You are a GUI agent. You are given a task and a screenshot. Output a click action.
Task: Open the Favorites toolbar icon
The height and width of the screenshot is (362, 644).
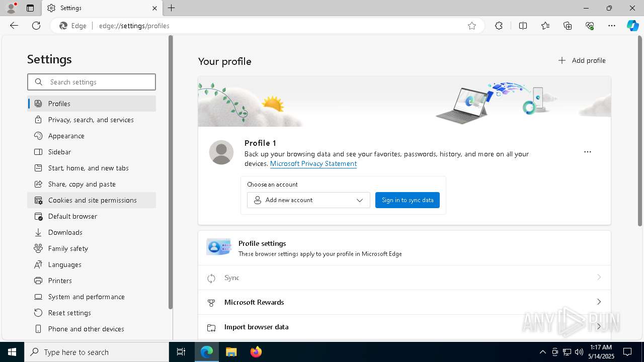pos(545,26)
